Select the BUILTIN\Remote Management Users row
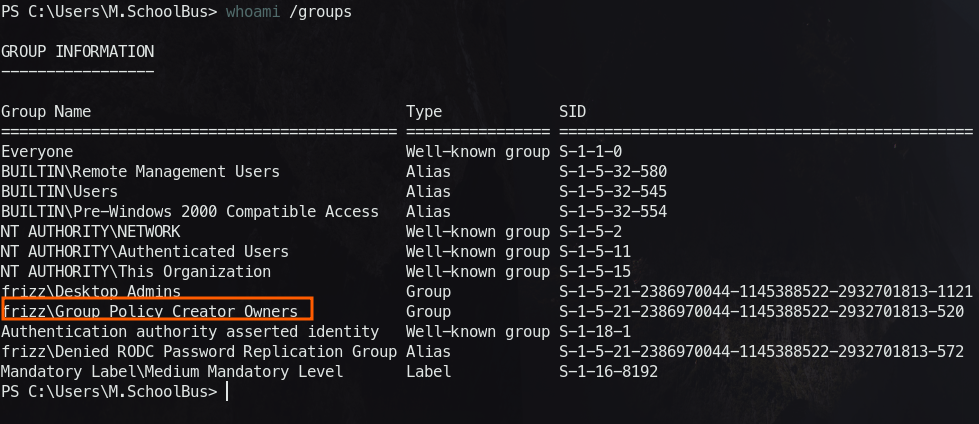This screenshot has width=979, height=424. tap(140, 171)
